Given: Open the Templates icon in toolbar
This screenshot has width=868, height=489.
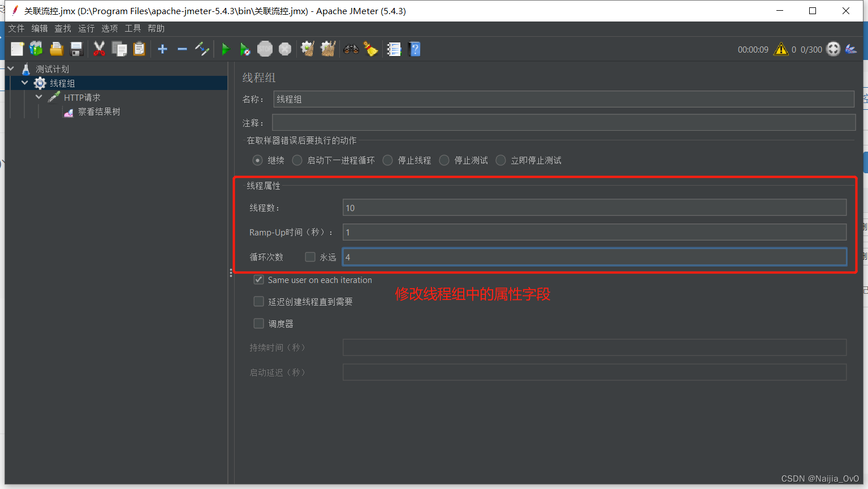Looking at the screenshot, I should [x=36, y=49].
